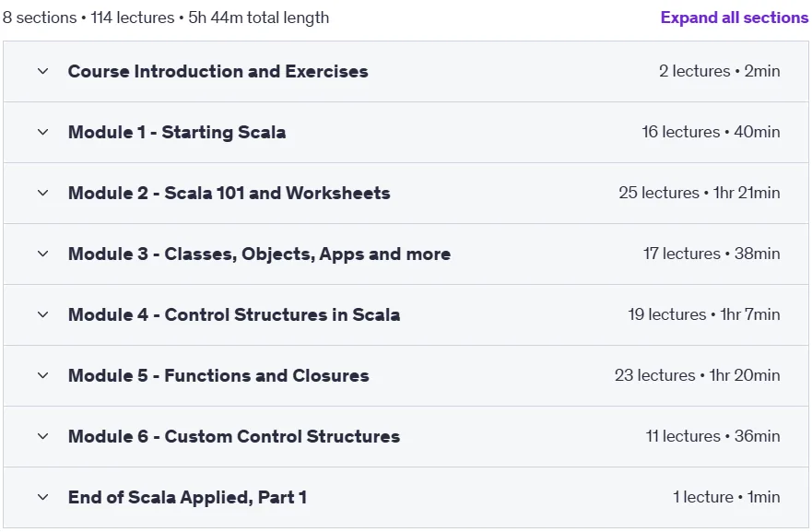Screen dimensions: 812x532
Task: Open End of Scala Applied, Part 1 title
Action: pos(187,497)
